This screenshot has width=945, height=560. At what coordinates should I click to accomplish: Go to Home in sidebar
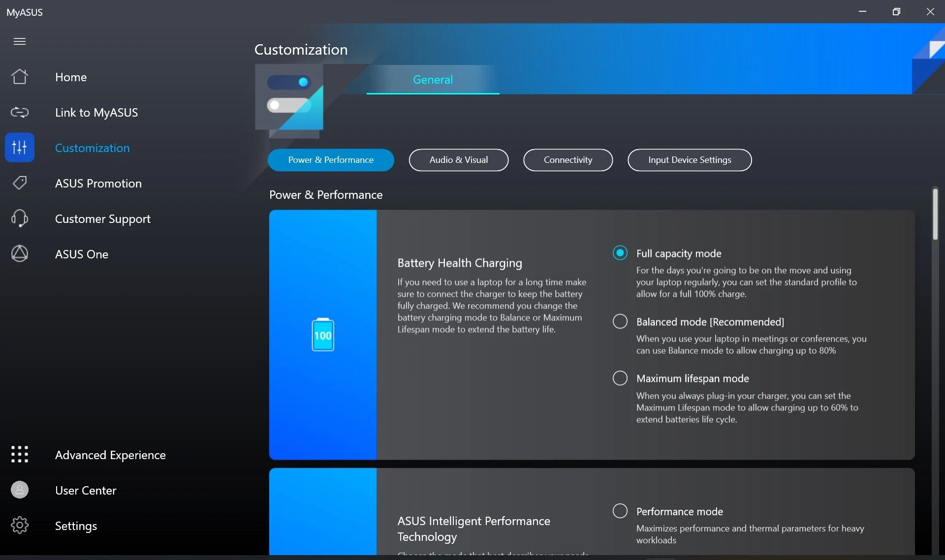(71, 77)
